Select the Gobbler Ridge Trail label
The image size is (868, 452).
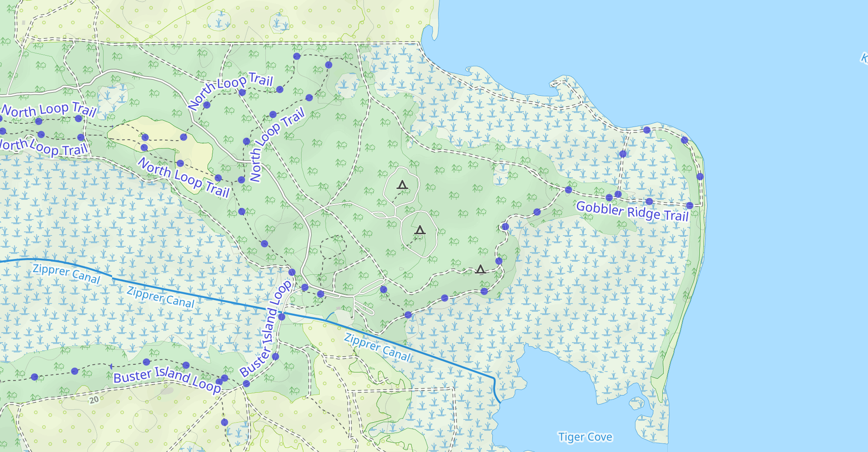(x=632, y=212)
